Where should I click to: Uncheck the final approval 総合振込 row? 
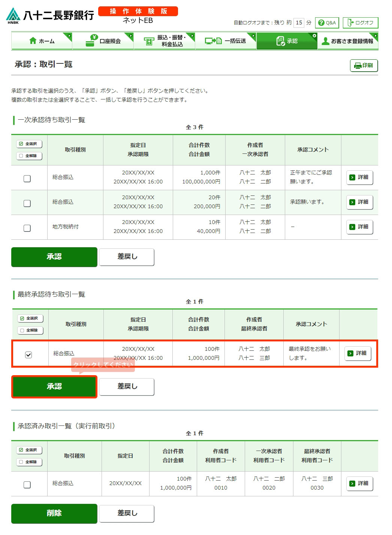[x=28, y=355]
